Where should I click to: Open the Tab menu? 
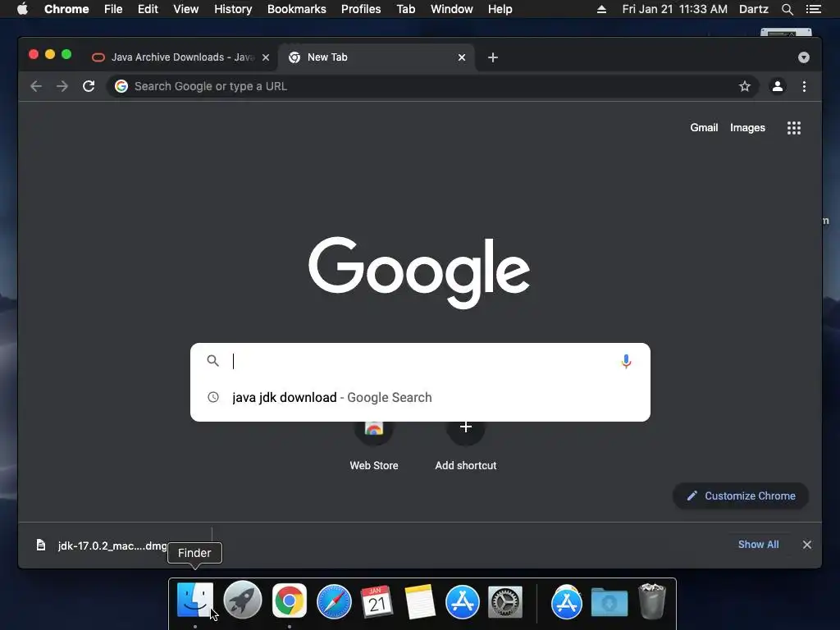click(x=405, y=9)
